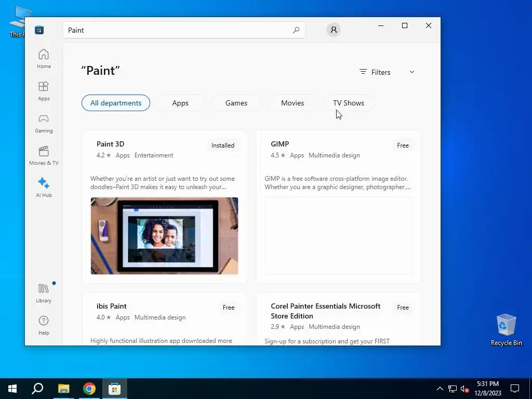Image resolution: width=532 pixels, height=399 pixels.
Task: Click the network icon in system tray
Action: coord(453,389)
